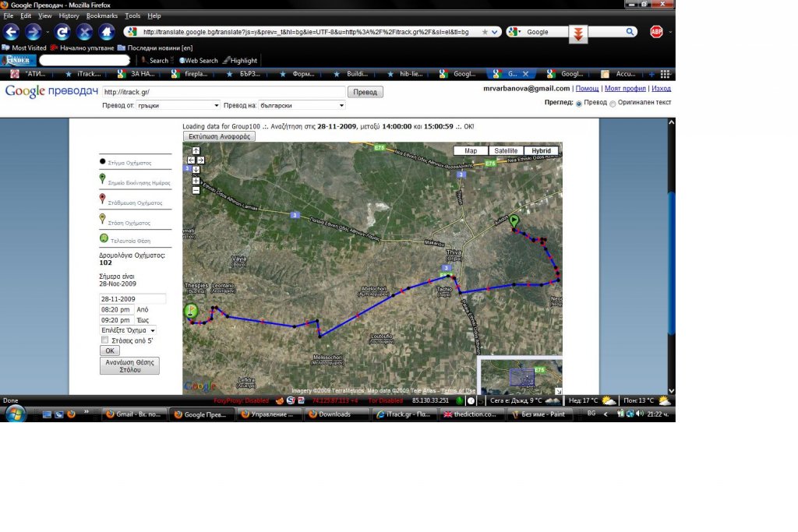Pan the map right with the arrow

(x=200, y=160)
